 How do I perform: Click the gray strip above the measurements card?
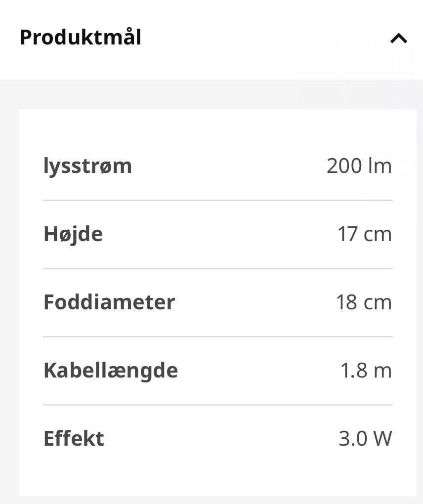(211, 94)
